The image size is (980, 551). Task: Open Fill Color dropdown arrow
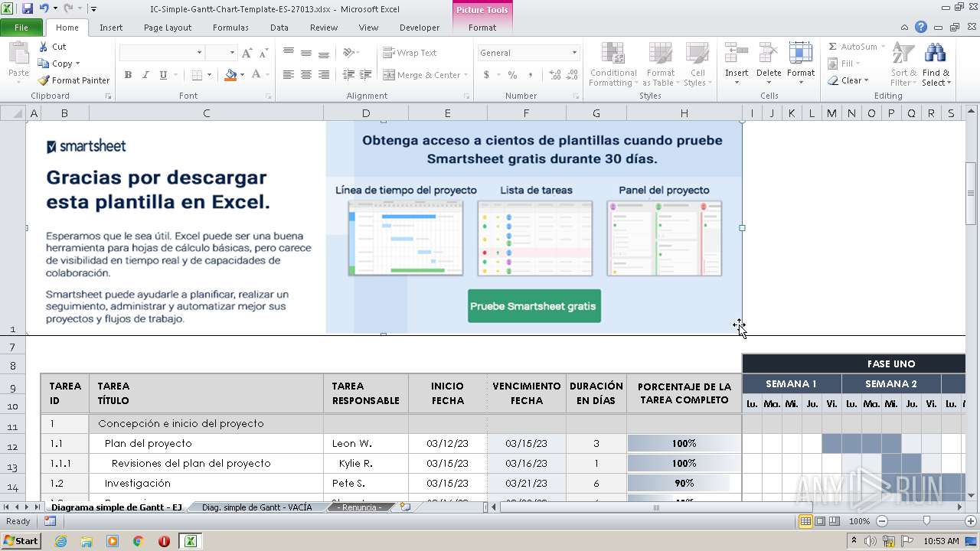[242, 75]
